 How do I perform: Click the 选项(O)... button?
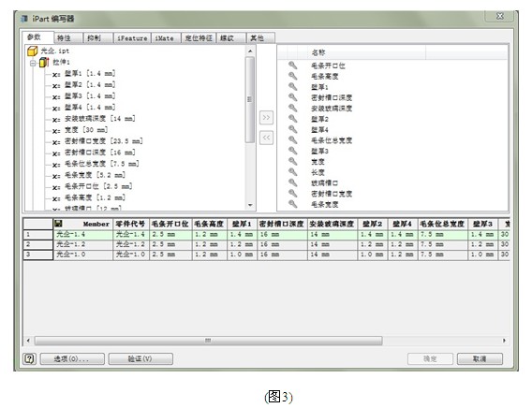[72, 358]
